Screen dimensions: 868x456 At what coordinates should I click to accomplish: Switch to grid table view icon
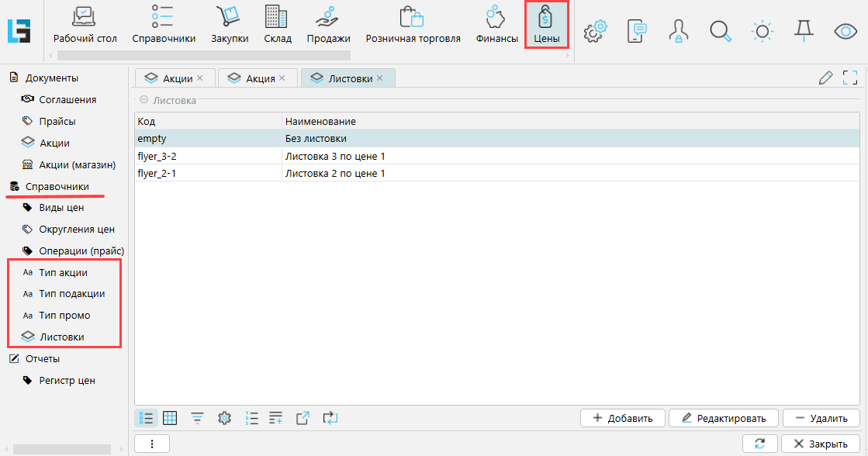(170, 418)
